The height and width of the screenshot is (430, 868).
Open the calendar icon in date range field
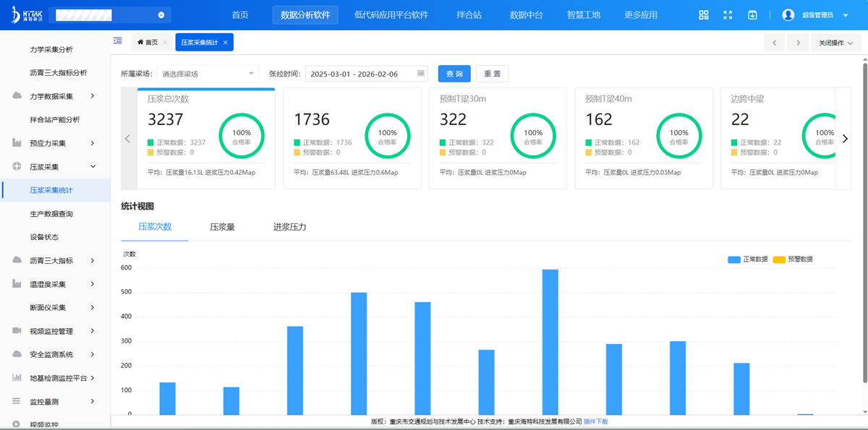(x=420, y=74)
